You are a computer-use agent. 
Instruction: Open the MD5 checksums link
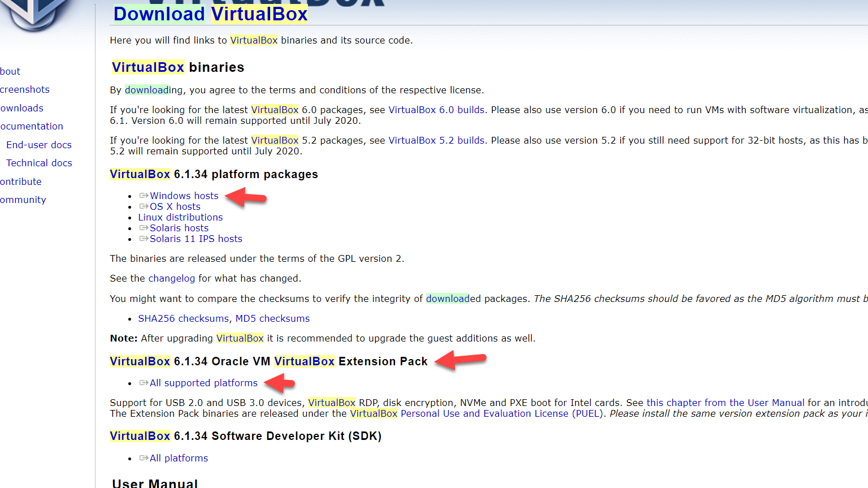pos(272,318)
